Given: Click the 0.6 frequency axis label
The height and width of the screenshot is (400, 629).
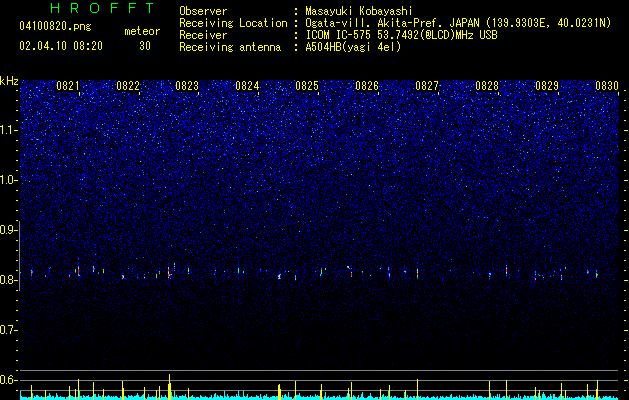Looking at the screenshot, I should [9, 380].
